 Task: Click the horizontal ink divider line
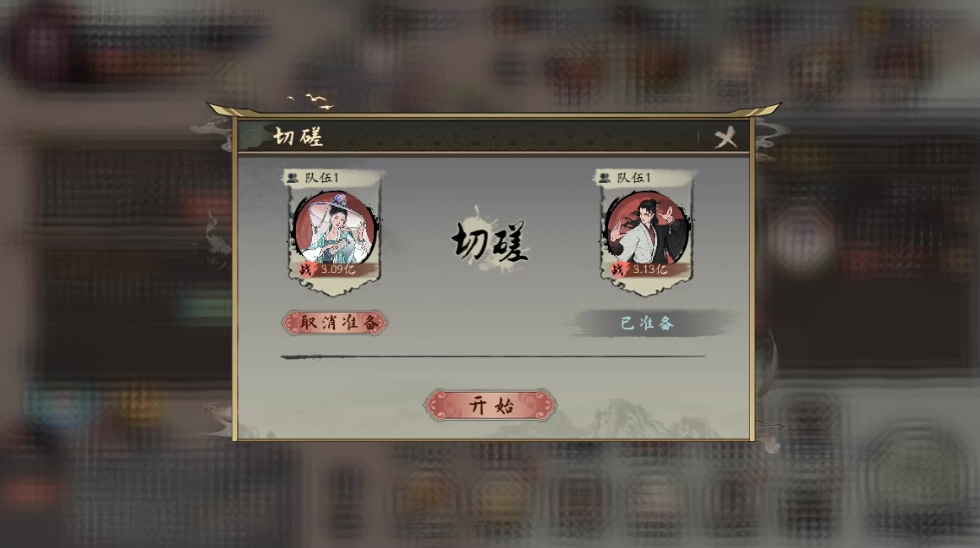(x=493, y=357)
